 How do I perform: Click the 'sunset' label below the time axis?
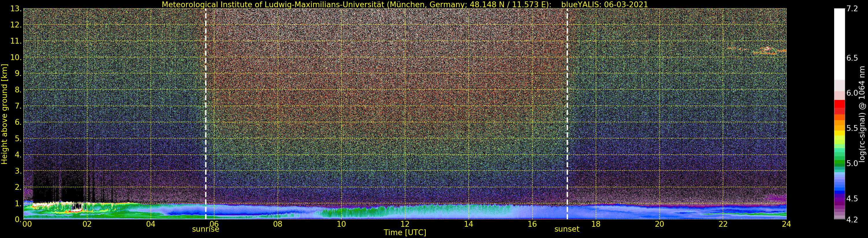pyautogui.click(x=567, y=229)
